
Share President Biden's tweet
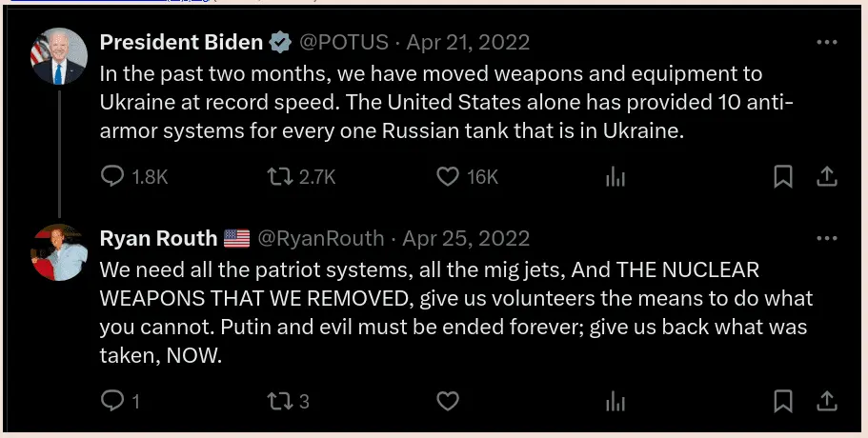827,176
